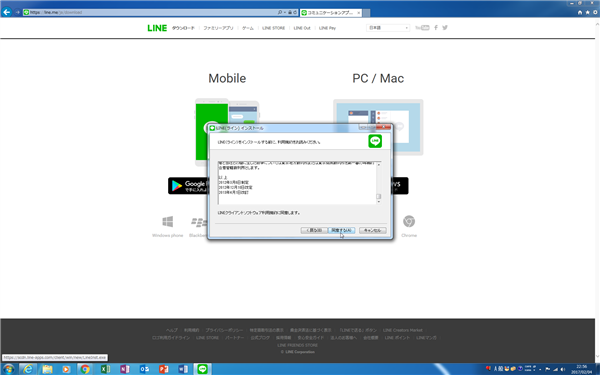
Task: Click the Chrome icon on the page
Action: (x=409, y=222)
